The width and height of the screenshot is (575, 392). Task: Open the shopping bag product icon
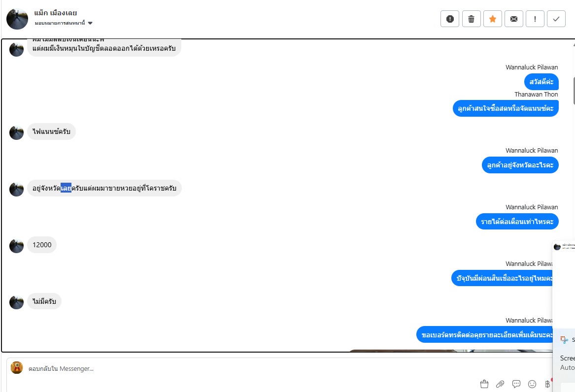[x=484, y=384]
